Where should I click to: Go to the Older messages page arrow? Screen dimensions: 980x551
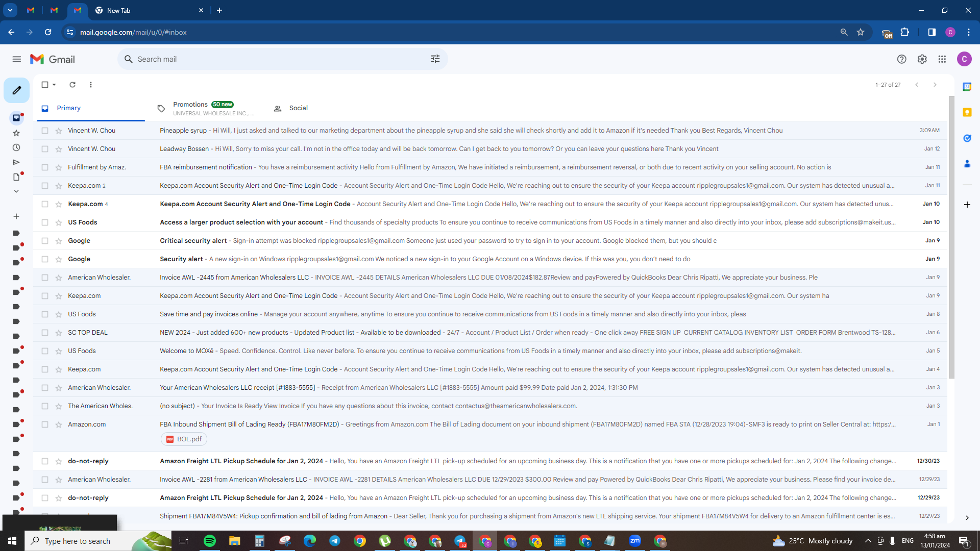click(935, 85)
